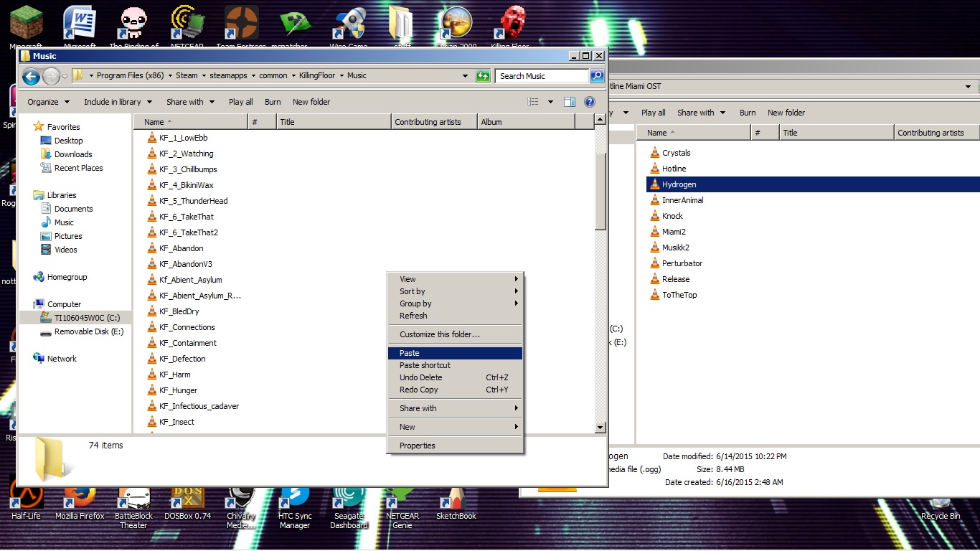Go back using the Music window Back arrow
This screenshot has height=551, width=980.
(x=31, y=76)
